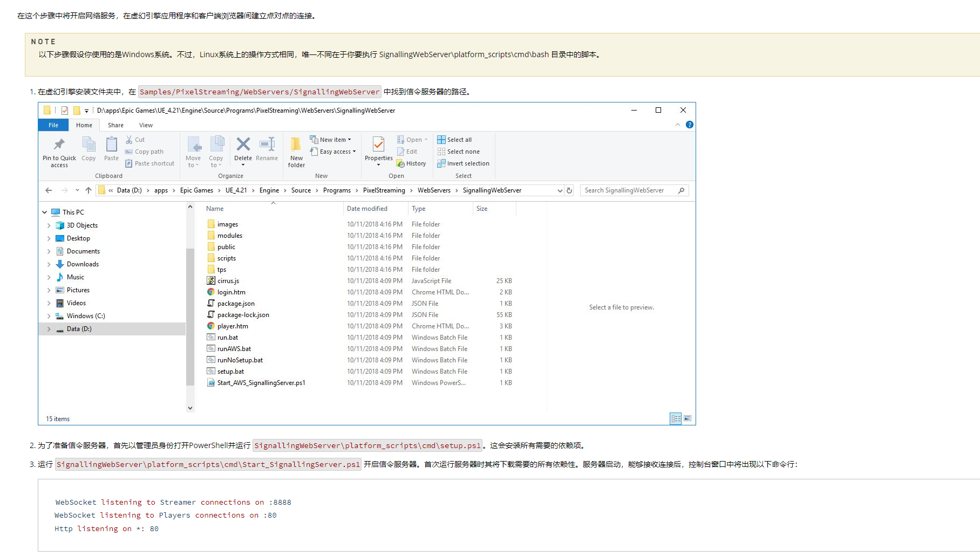Switch to Details view layout icon
980x557 pixels.
(676, 418)
